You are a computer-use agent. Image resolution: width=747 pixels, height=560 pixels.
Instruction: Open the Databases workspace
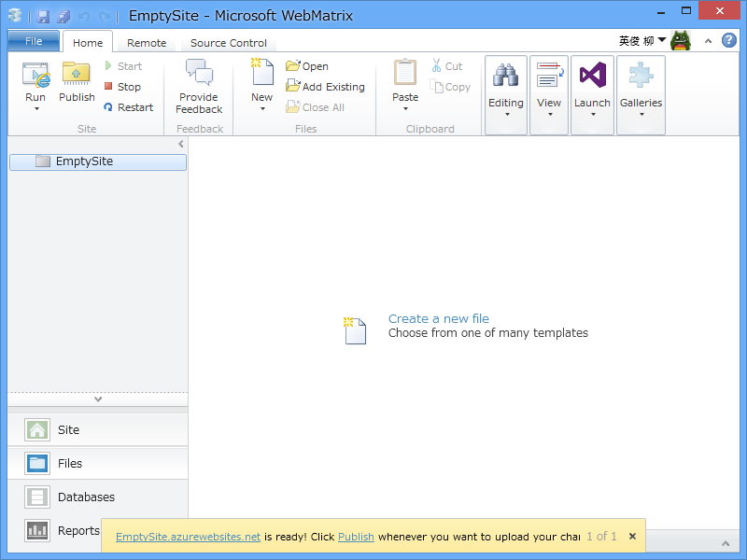98,497
